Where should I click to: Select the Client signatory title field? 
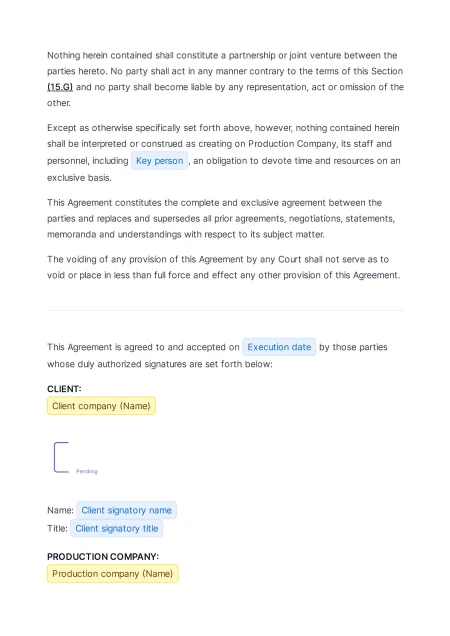(117, 529)
